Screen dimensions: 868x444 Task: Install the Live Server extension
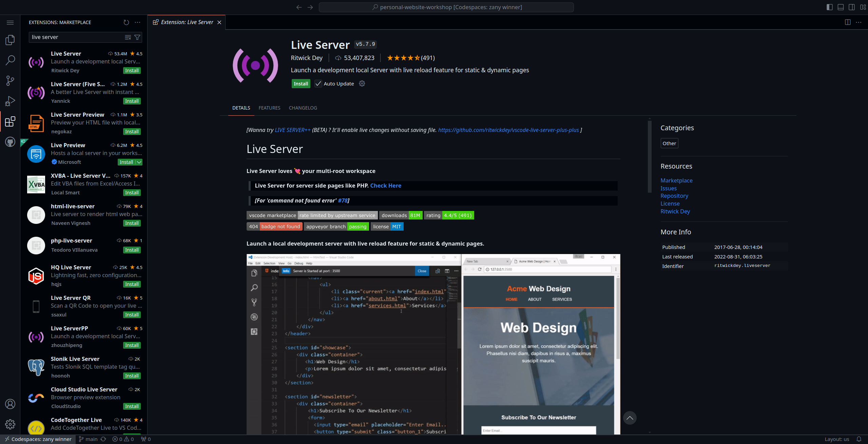[x=301, y=84]
